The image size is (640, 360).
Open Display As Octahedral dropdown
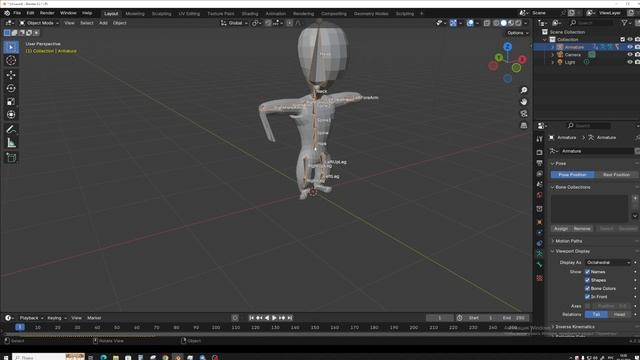tap(608, 262)
